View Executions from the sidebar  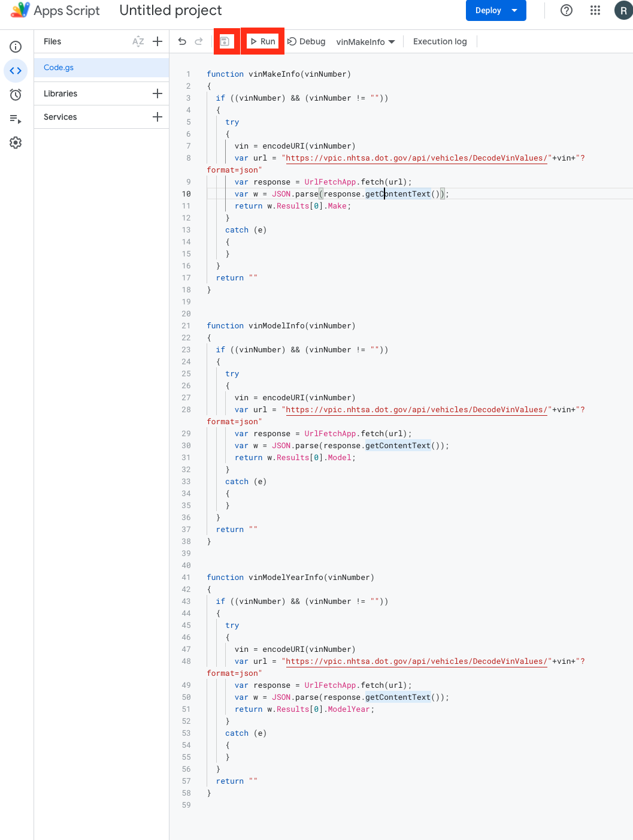point(16,118)
